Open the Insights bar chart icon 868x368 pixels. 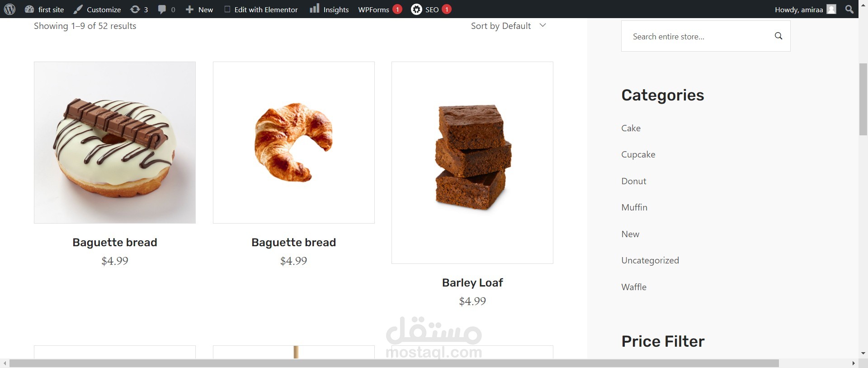pyautogui.click(x=315, y=9)
